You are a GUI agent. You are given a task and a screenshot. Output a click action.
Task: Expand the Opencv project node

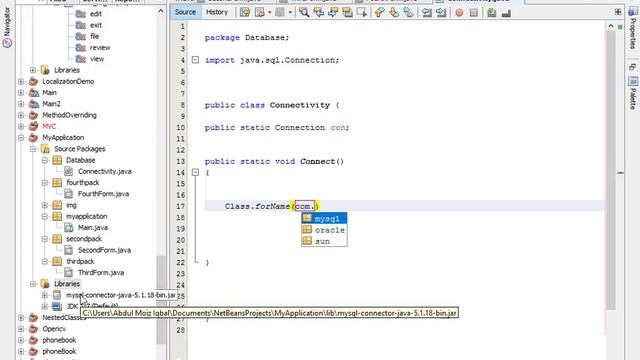pos(21,329)
